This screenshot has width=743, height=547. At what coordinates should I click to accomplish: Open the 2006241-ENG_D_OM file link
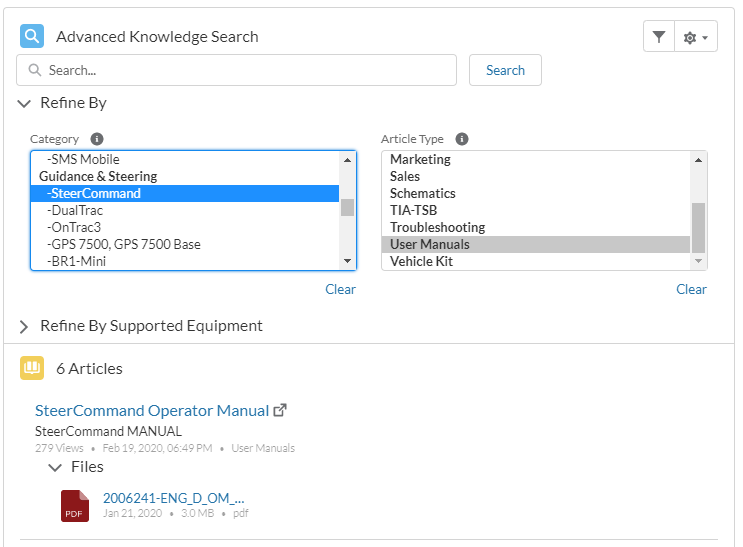[174, 498]
